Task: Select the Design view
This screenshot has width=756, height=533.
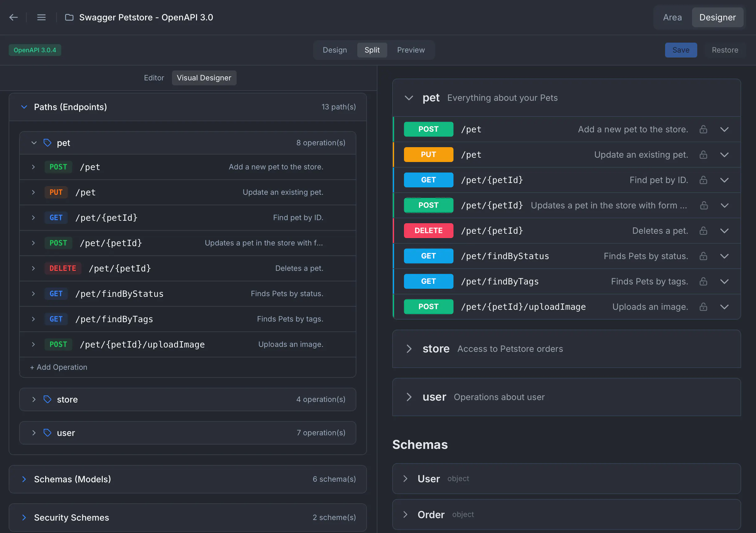Action: click(334, 50)
